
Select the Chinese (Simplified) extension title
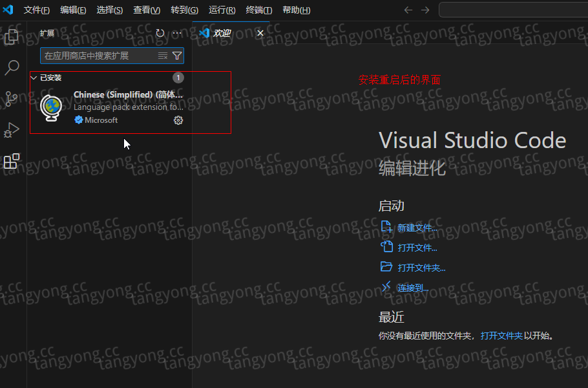click(128, 94)
